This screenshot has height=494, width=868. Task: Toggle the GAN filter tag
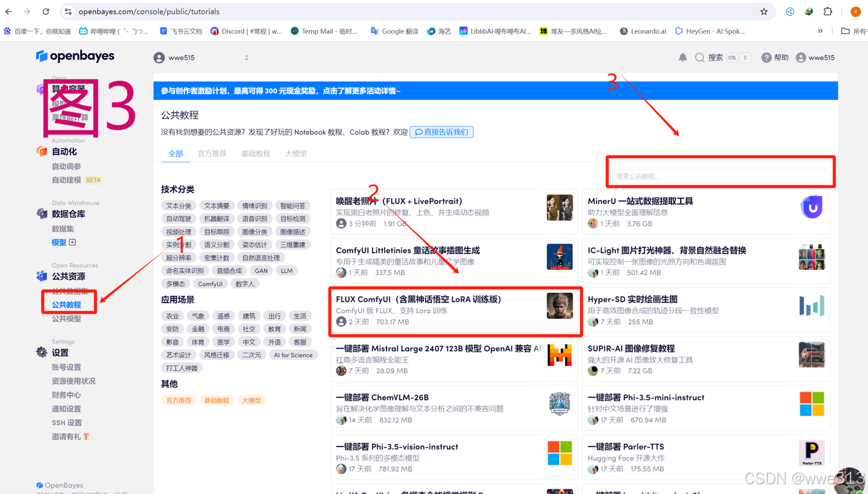[261, 270]
